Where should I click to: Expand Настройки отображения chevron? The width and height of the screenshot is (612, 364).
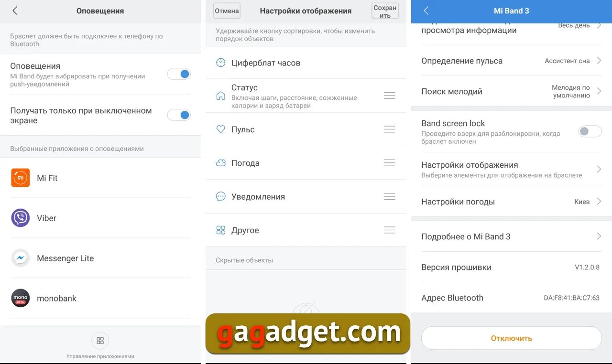tap(599, 169)
